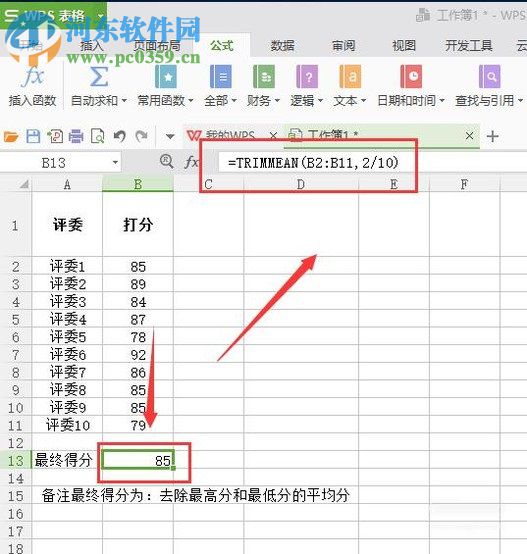Select cell containing 打分 header

click(138, 225)
